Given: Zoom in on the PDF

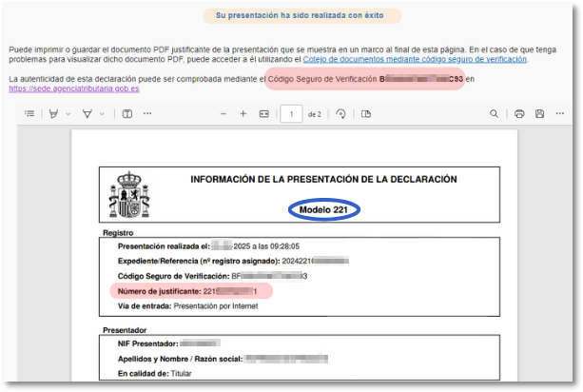Looking at the screenshot, I should (x=243, y=113).
